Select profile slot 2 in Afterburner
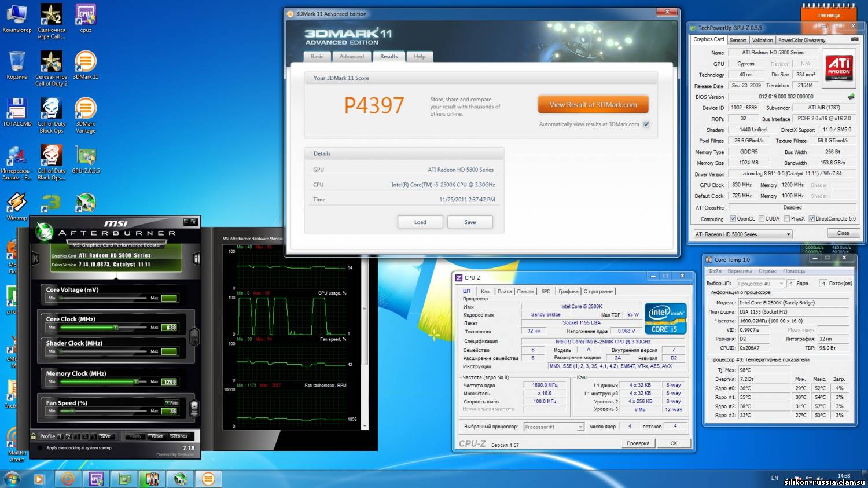 (x=68, y=436)
